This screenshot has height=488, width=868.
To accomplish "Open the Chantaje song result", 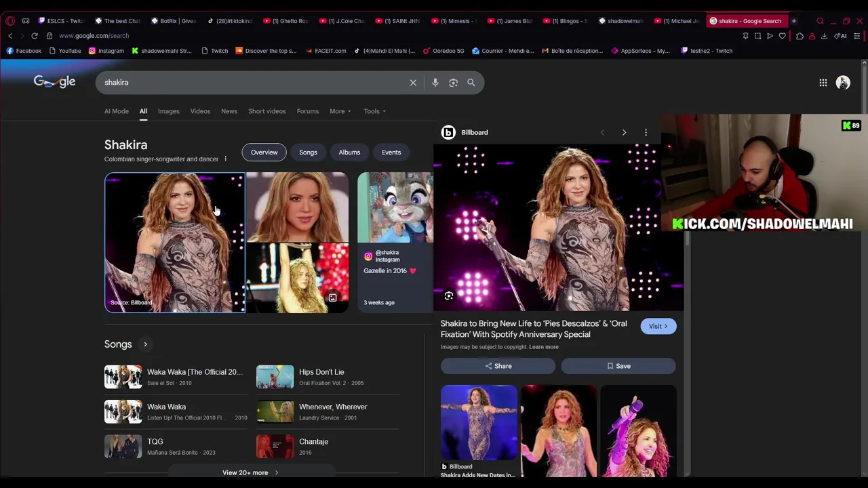I will coord(328,447).
